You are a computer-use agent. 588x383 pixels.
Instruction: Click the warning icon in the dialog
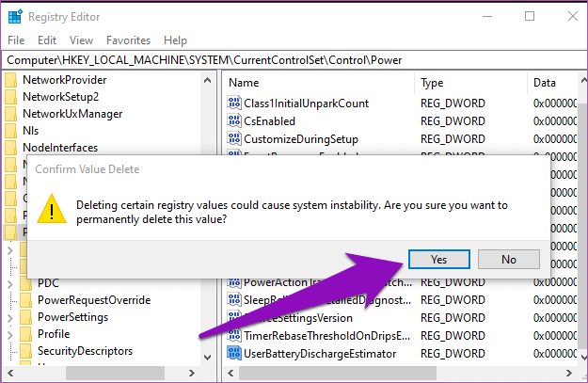click(x=52, y=209)
